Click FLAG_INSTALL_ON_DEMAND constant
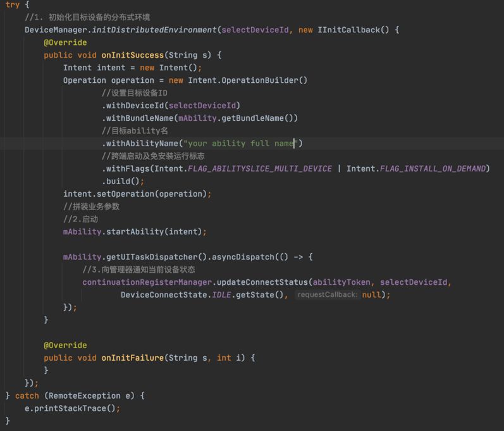Viewport: 504px width, 431px height. [x=433, y=169]
